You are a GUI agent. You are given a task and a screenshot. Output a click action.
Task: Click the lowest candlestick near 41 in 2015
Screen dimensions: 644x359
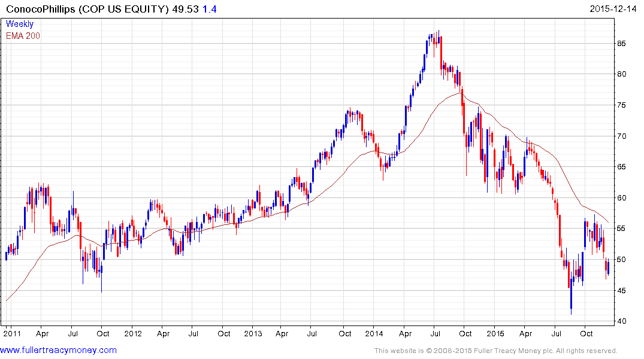click(x=571, y=293)
